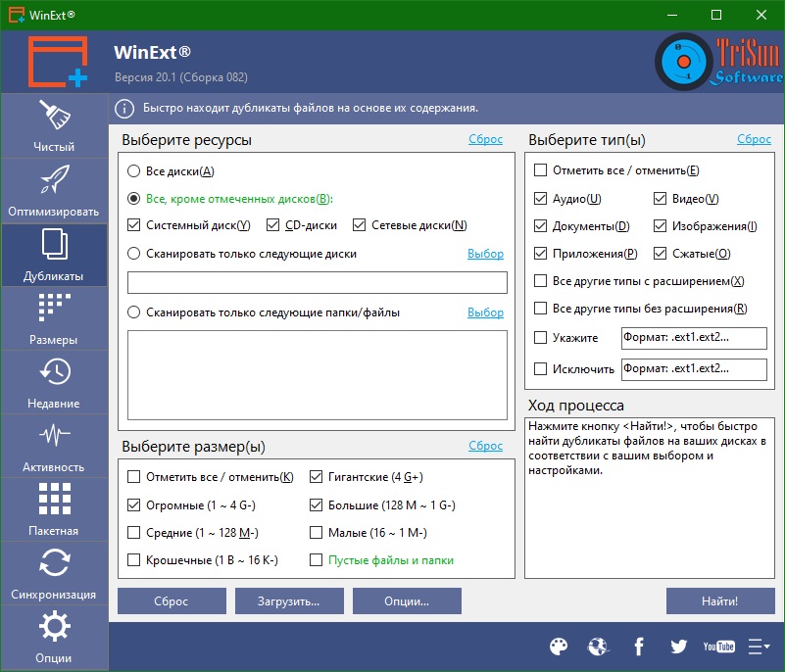Click the WinExt window logo in header
Screen dimensions: 785x672
click(x=57, y=62)
